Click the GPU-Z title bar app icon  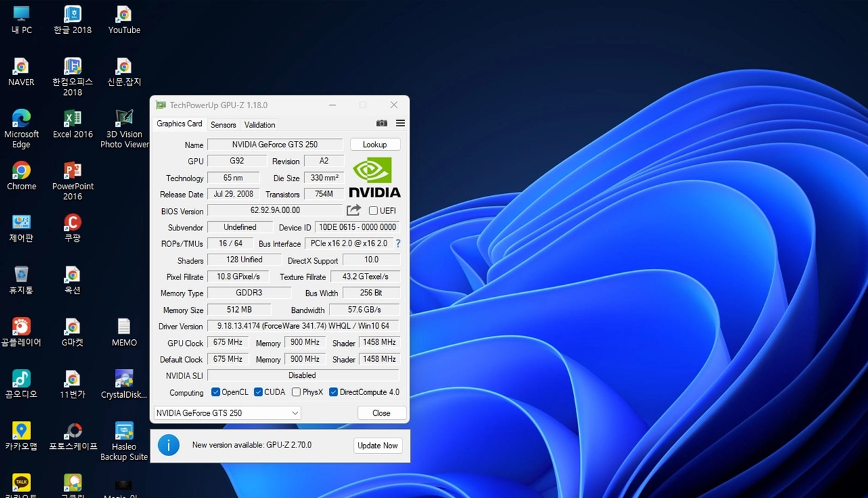click(x=161, y=105)
